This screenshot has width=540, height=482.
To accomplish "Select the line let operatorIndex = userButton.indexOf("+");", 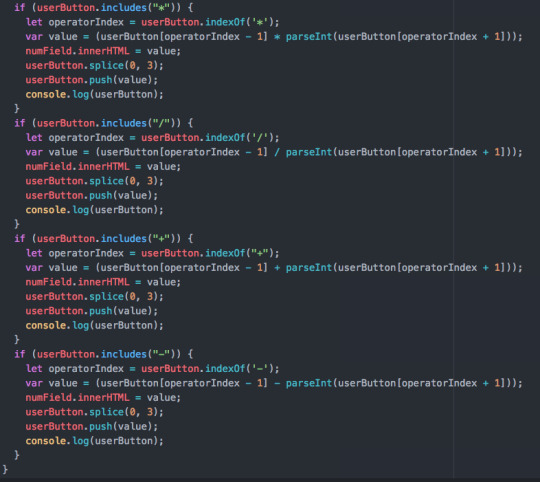I will pos(153,253).
